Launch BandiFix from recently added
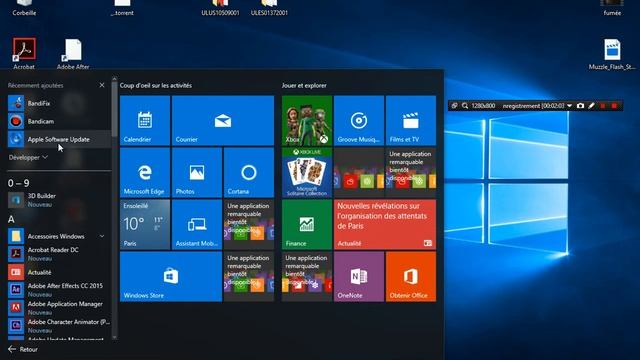The width and height of the screenshot is (640, 360). (x=59, y=103)
